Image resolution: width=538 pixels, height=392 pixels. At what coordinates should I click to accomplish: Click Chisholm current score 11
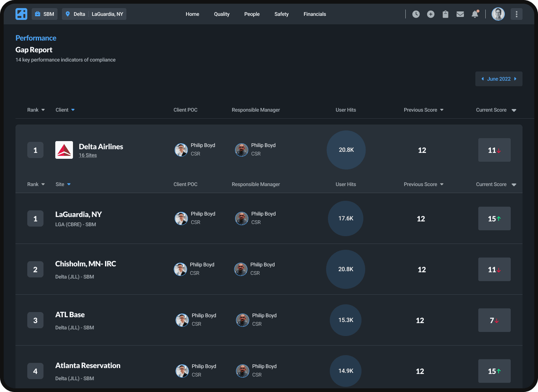pyautogui.click(x=495, y=269)
